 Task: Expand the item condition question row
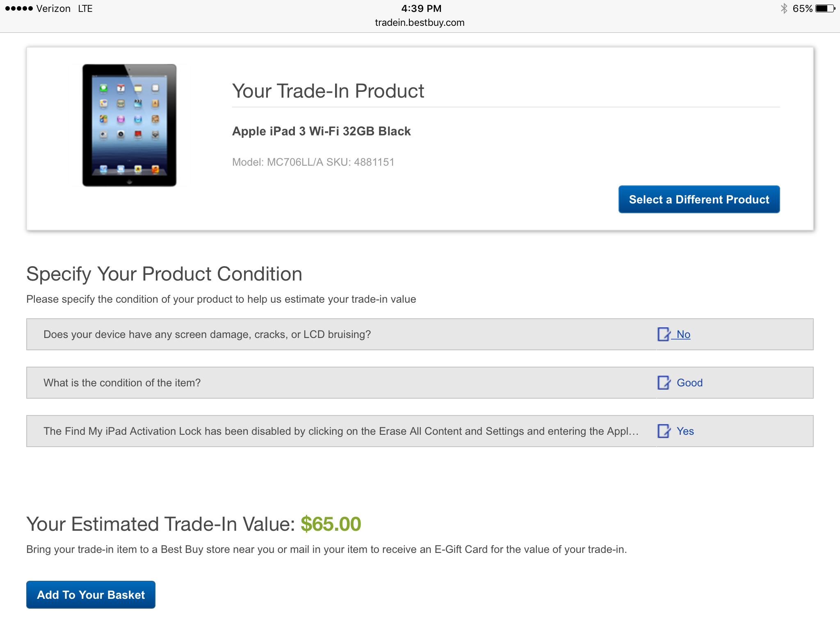pyautogui.click(x=122, y=383)
